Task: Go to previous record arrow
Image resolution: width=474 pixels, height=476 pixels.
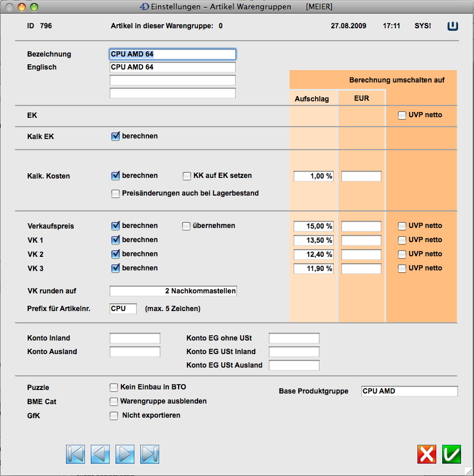Action: pyautogui.click(x=100, y=454)
